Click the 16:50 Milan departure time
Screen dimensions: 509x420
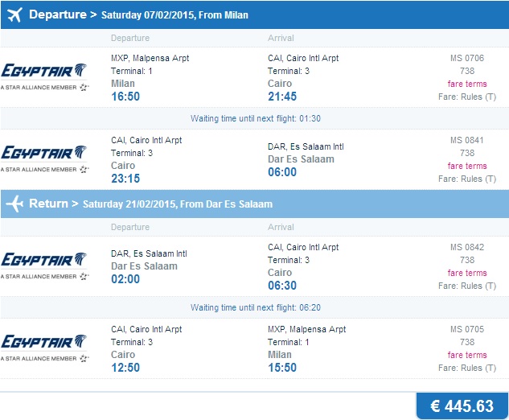tap(125, 97)
